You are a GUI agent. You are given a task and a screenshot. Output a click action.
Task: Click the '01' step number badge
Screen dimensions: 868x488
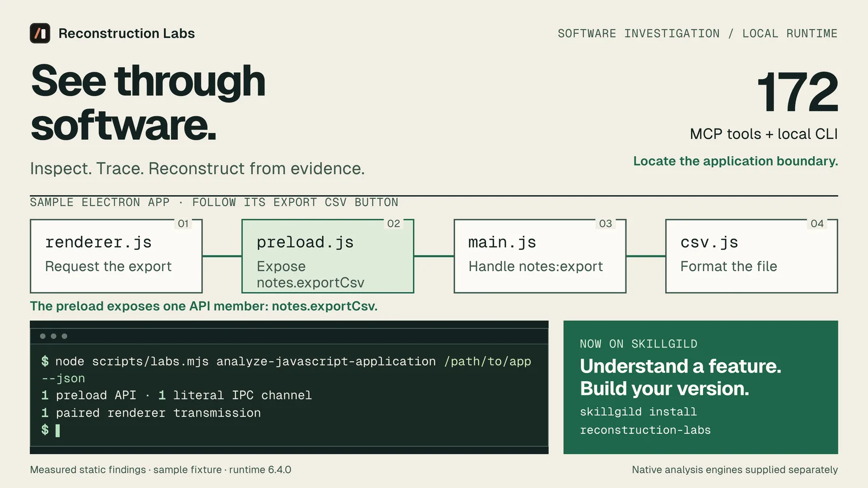click(x=183, y=223)
